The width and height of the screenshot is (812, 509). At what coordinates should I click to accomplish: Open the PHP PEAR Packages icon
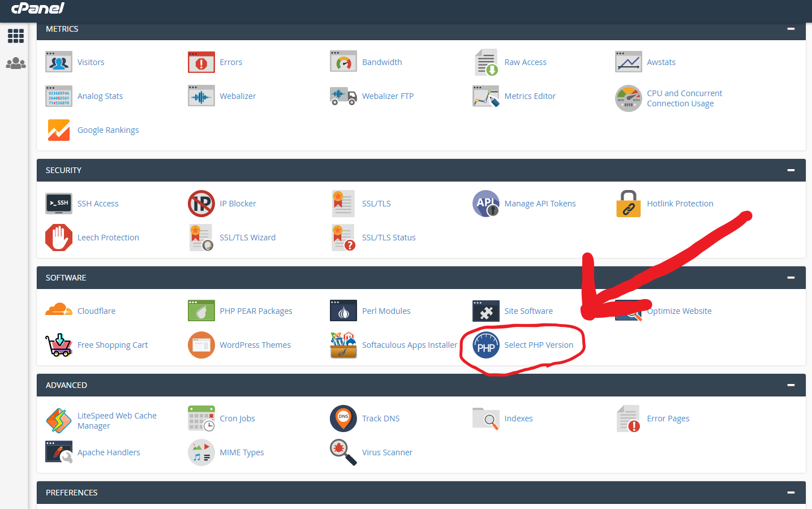(201, 311)
